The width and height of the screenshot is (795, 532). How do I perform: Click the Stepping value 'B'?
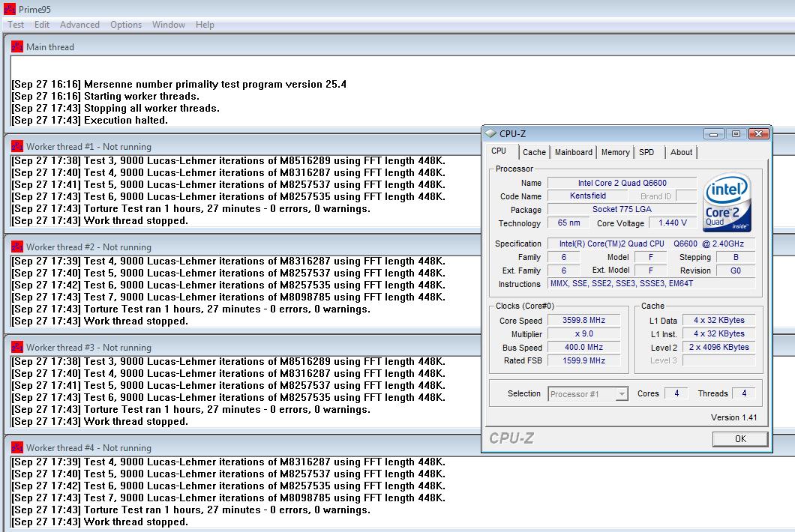pos(736,257)
